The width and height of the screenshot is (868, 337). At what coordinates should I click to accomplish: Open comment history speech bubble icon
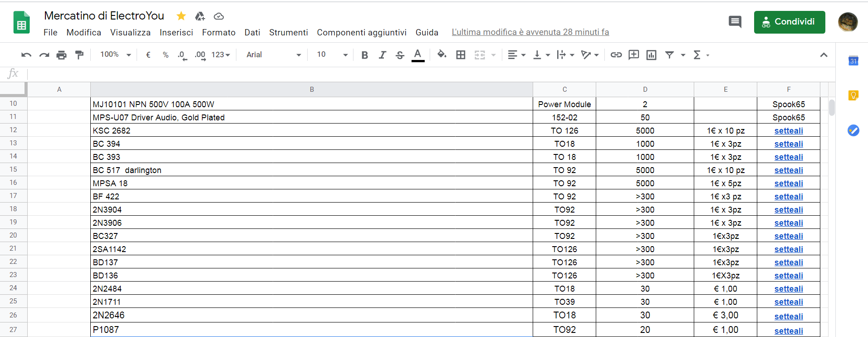(735, 22)
